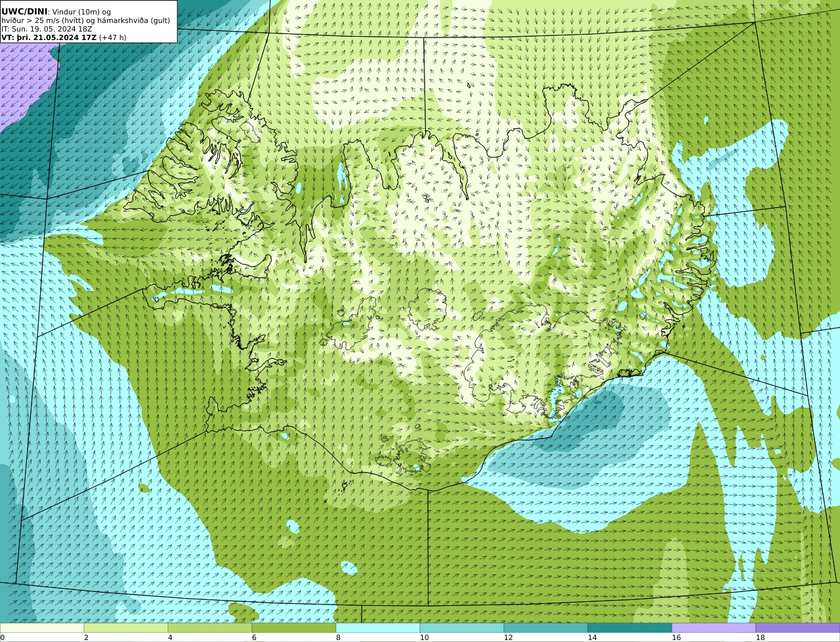Click the dark teal 14–16 m/s legend swatch
The width and height of the screenshot is (840, 642).
click(x=630, y=628)
